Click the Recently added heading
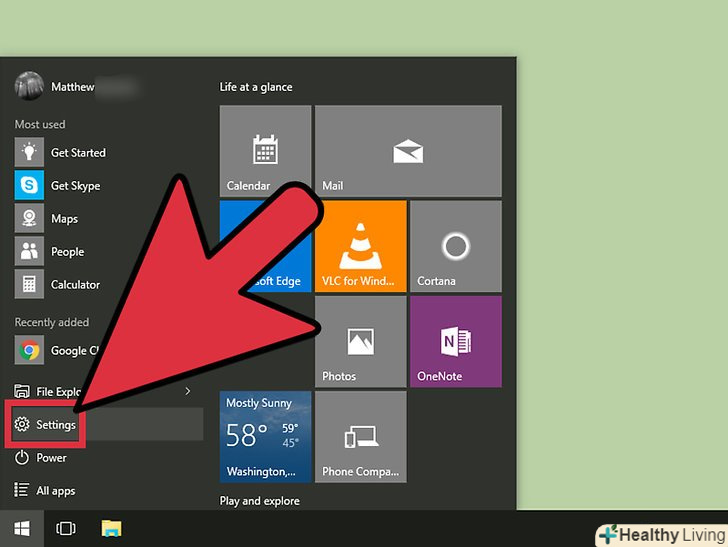This screenshot has width=728, height=547. (x=52, y=322)
